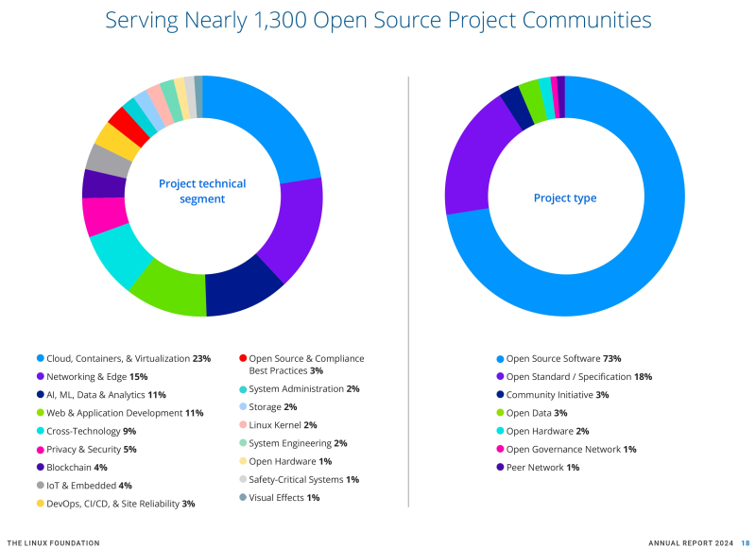Select the purple Networking & Edge legend dot
The image size is (756, 549).
click(x=40, y=377)
